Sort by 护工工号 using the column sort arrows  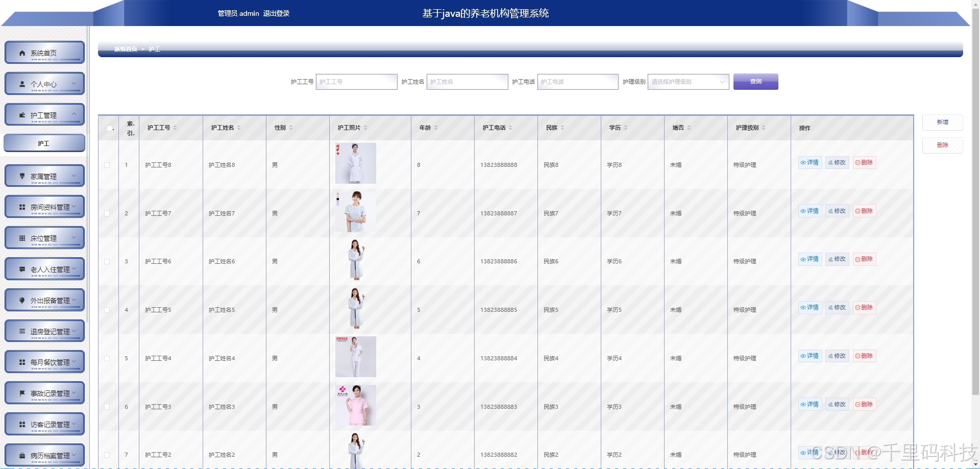coord(175,128)
